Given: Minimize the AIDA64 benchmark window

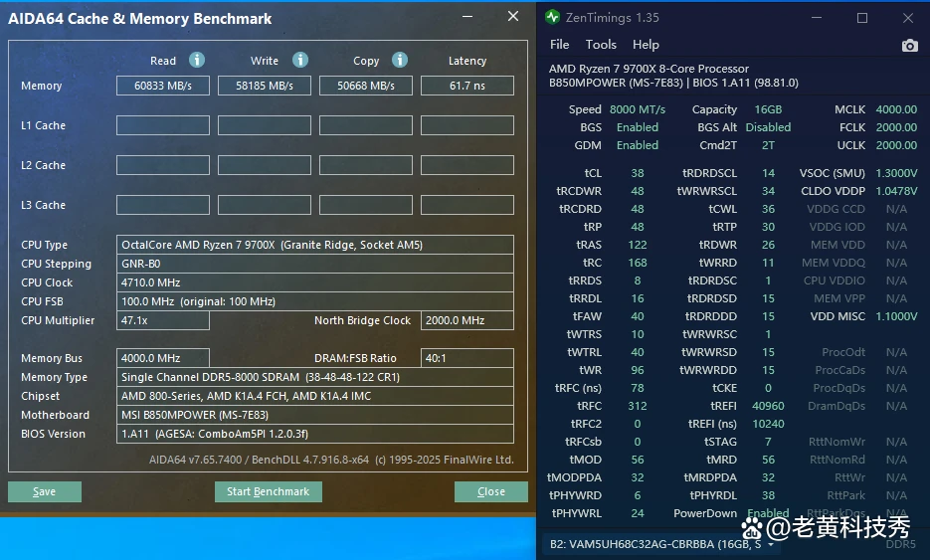Looking at the screenshot, I should 467,17.
